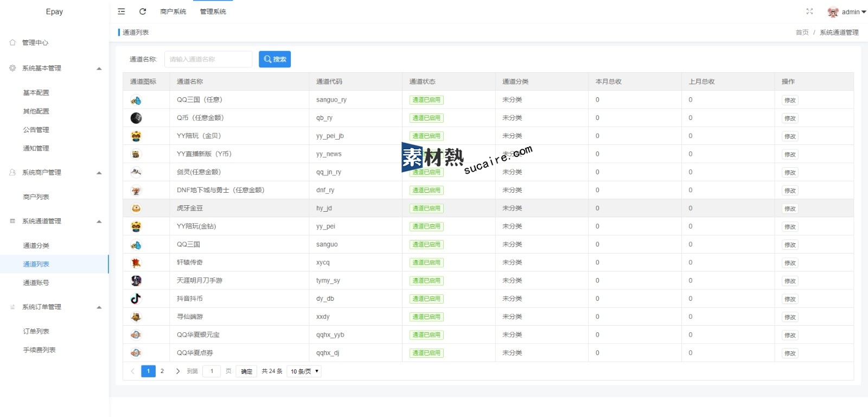
Task: Go to page 2
Action: (162, 371)
